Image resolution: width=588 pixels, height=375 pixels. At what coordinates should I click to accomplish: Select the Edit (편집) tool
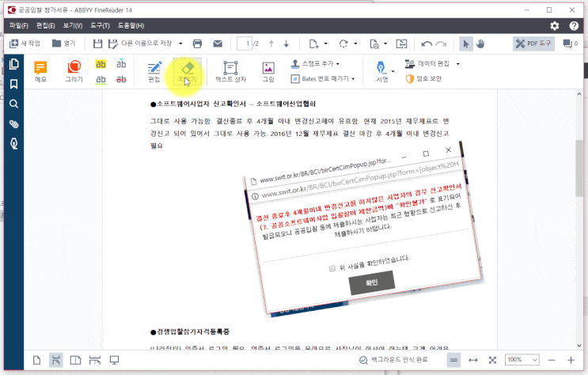pos(154,71)
